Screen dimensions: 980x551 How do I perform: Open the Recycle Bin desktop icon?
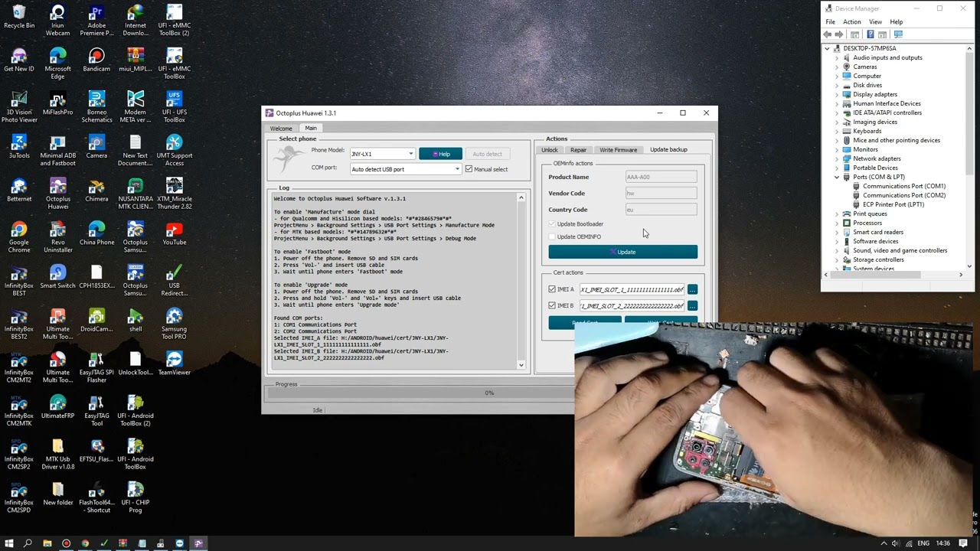coord(19,17)
